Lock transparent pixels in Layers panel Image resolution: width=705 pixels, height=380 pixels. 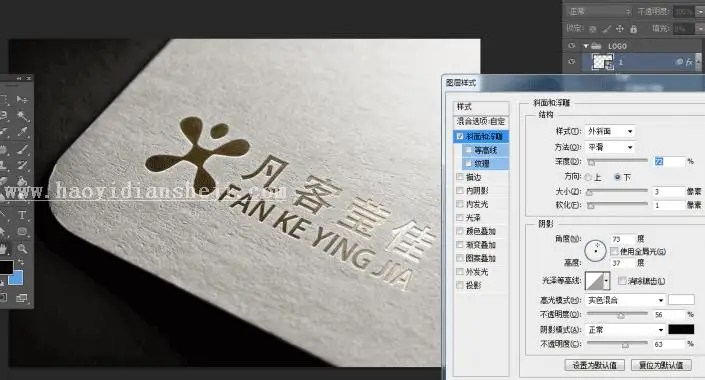pos(593,29)
